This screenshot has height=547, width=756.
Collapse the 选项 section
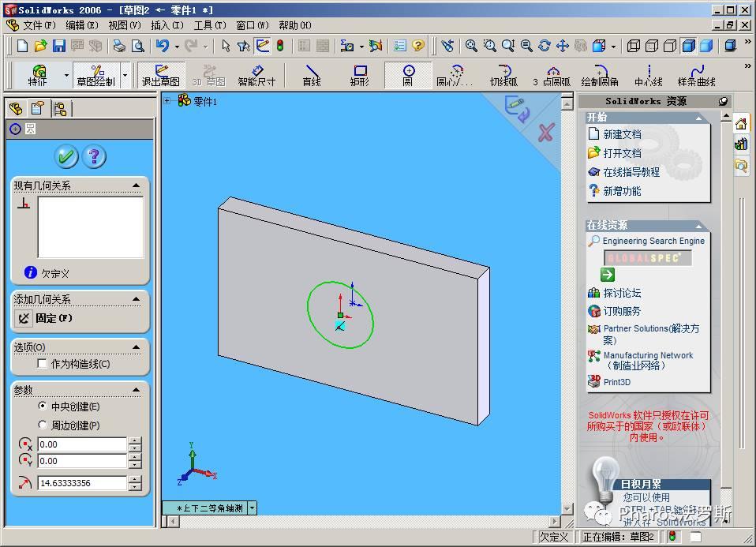136,347
